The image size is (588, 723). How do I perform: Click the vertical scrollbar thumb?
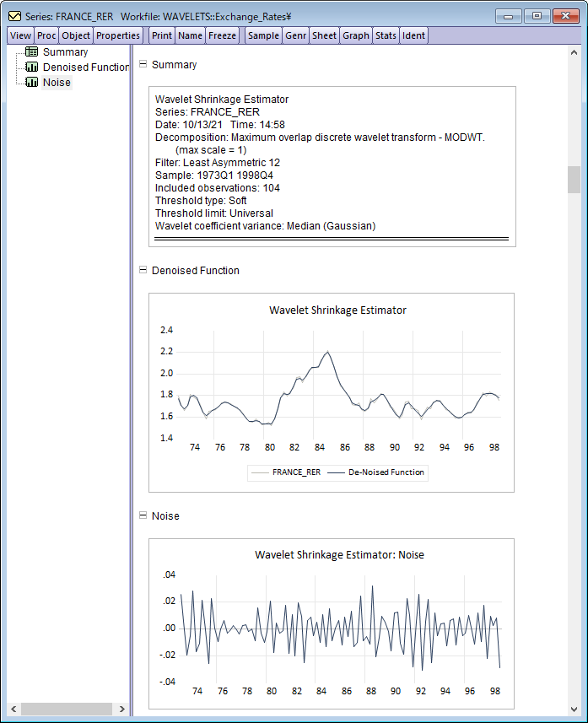[x=574, y=180]
